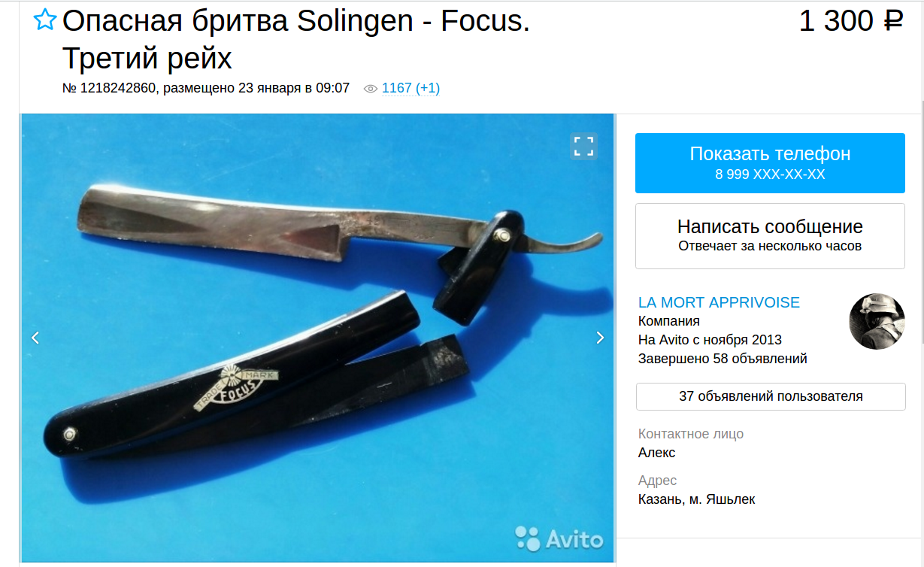Show next photo with right arrow

[x=600, y=338]
